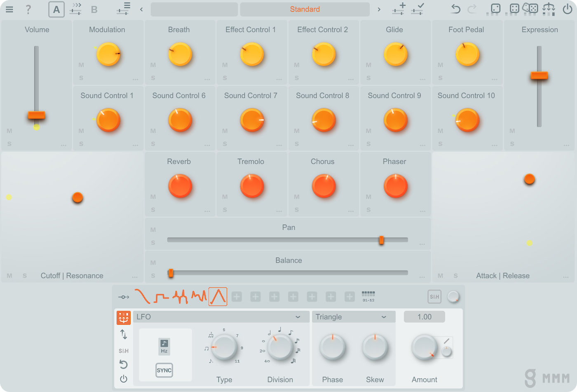
Task: Solo the Tremolo control via its S toggle
Action: tap(225, 210)
